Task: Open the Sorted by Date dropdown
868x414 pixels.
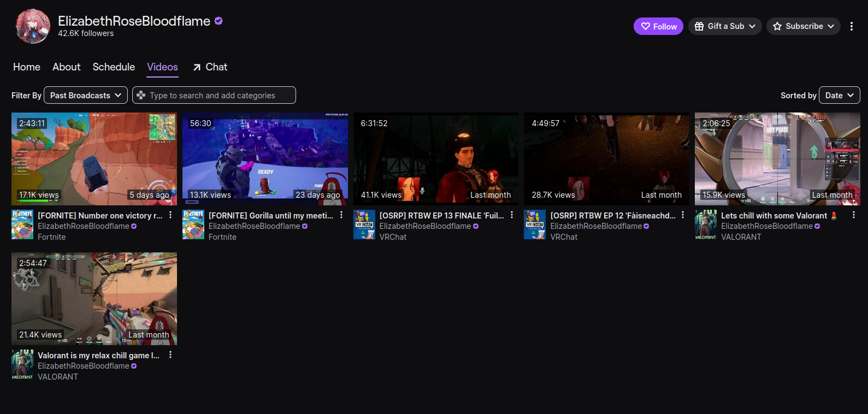Action: click(839, 95)
